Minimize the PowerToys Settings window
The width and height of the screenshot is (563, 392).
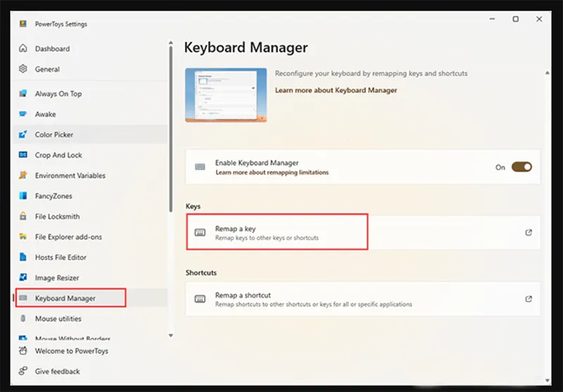[x=492, y=19]
